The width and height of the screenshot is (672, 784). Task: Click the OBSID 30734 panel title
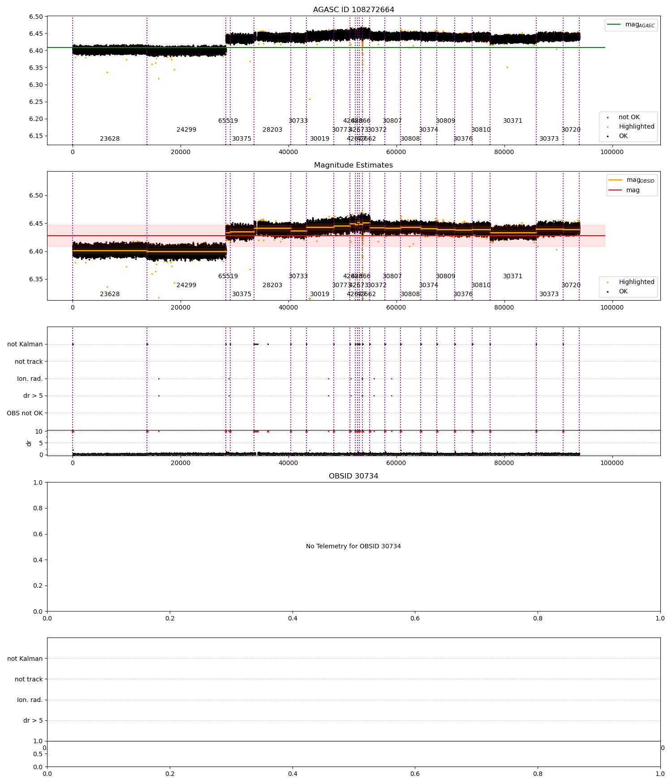click(353, 476)
